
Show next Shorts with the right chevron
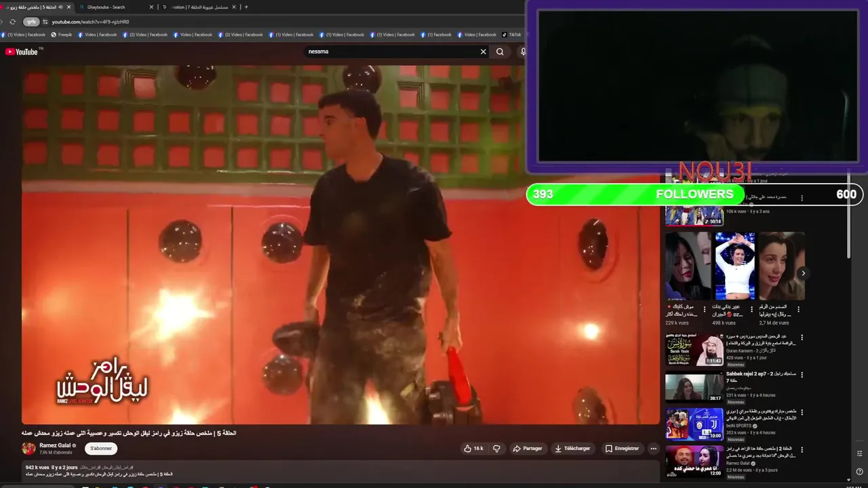pyautogui.click(x=803, y=273)
